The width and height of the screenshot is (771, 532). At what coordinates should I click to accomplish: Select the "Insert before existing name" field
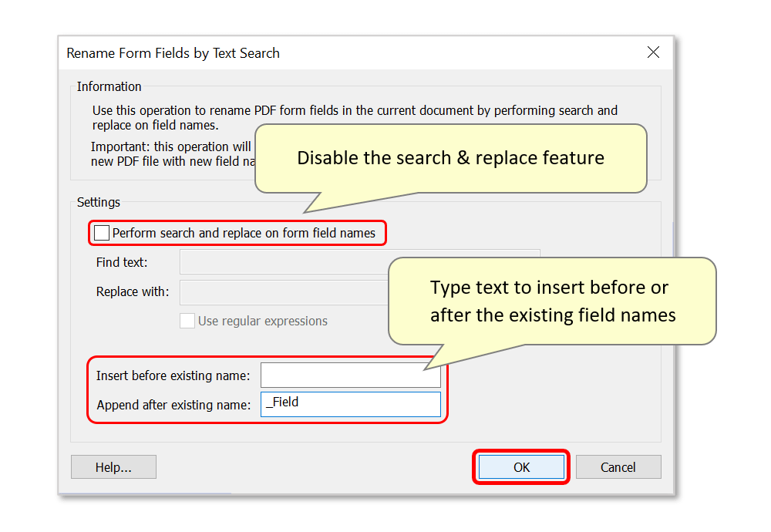pos(350,375)
